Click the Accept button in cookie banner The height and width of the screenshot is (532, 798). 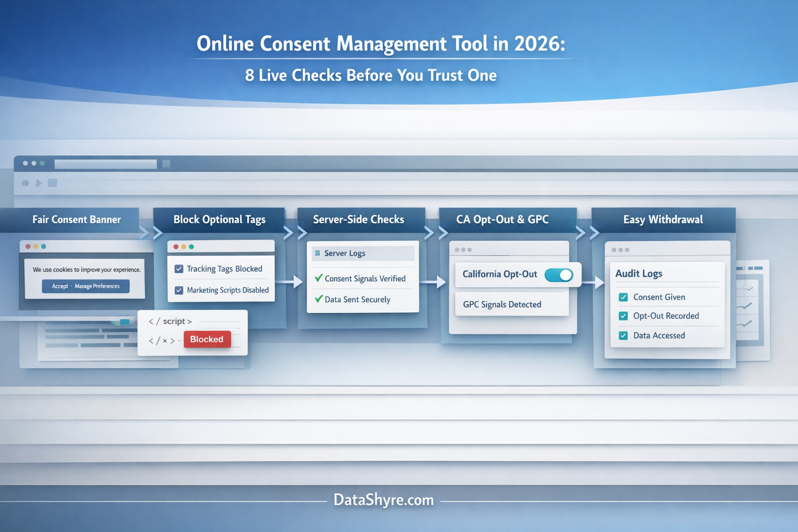pos(60,286)
